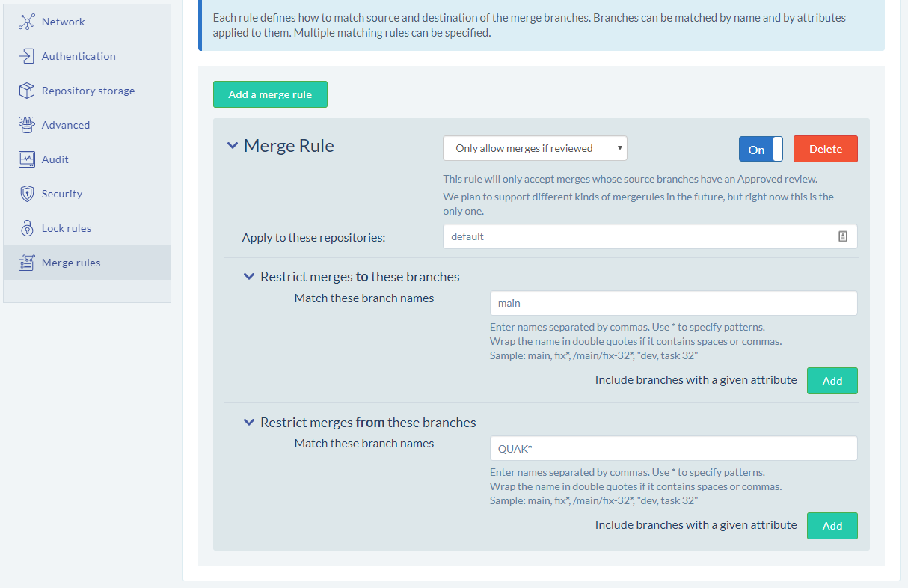Click the Add a merge rule button

point(270,94)
